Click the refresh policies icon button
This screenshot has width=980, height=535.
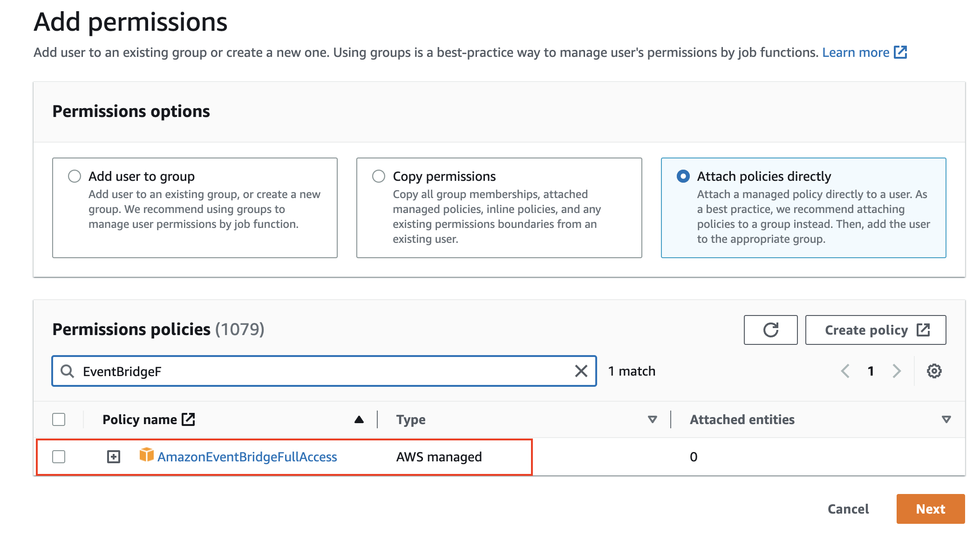tap(770, 330)
